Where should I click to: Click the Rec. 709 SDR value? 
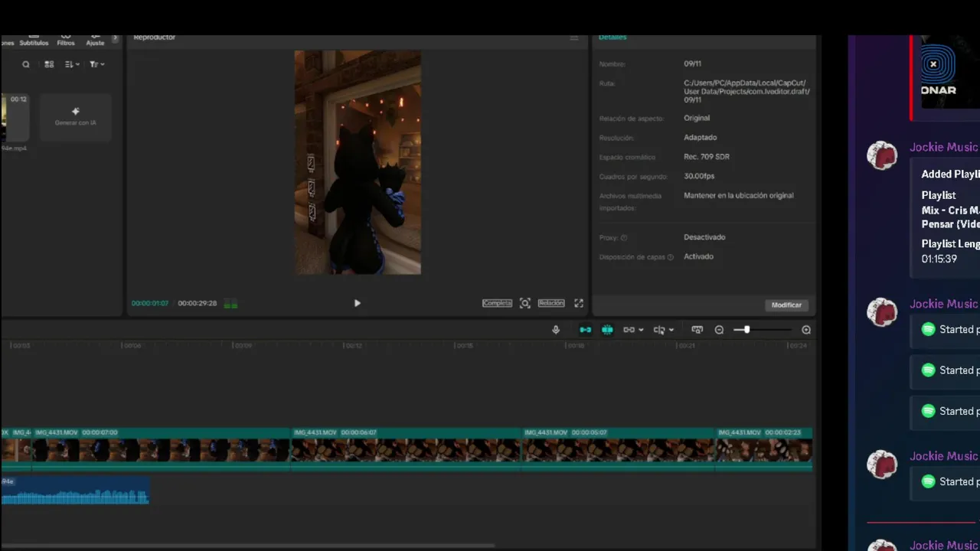(x=707, y=157)
